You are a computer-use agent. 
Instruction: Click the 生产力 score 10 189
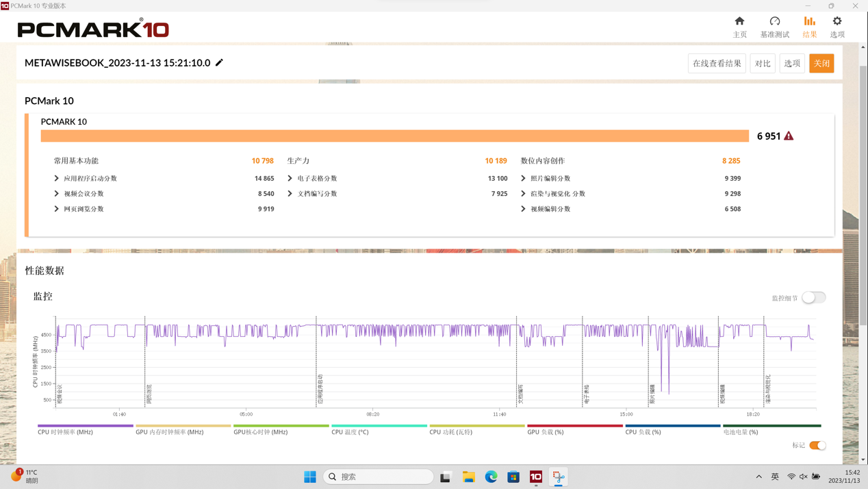(496, 161)
